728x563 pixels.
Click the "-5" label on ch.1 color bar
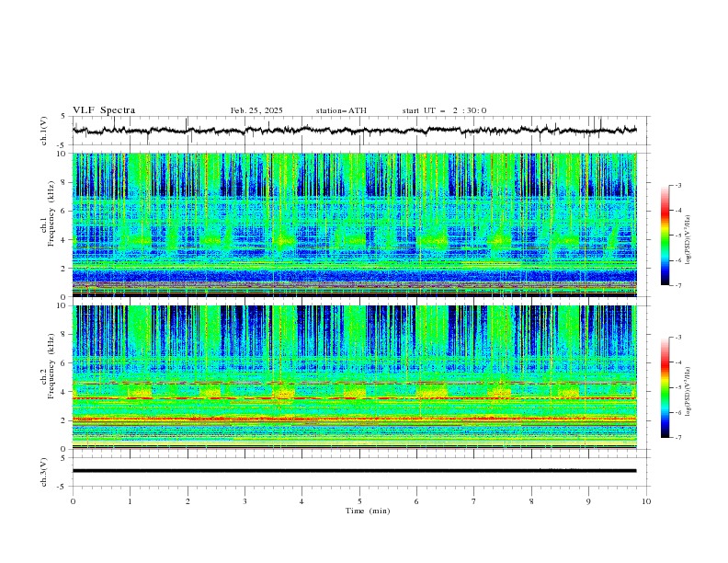point(678,236)
